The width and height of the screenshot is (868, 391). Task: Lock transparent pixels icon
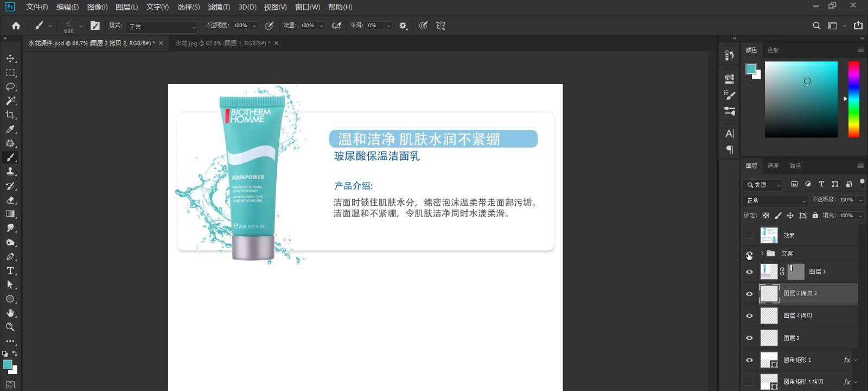[x=765, y=216]
